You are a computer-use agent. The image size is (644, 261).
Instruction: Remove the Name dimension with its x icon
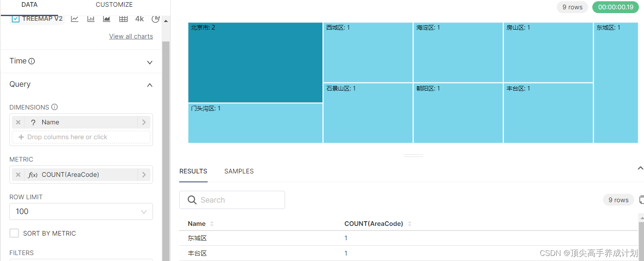point(18,122)
